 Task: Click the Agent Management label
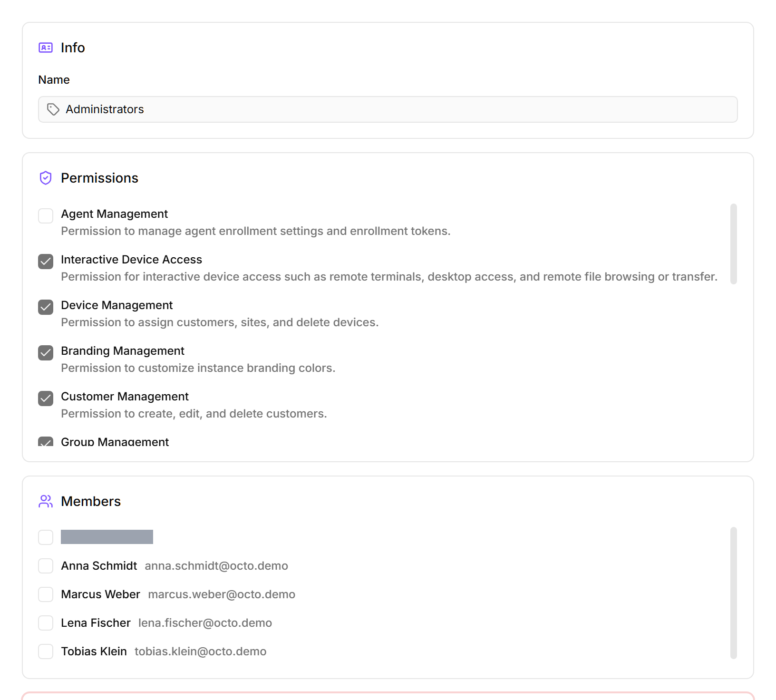click(114, 214)
